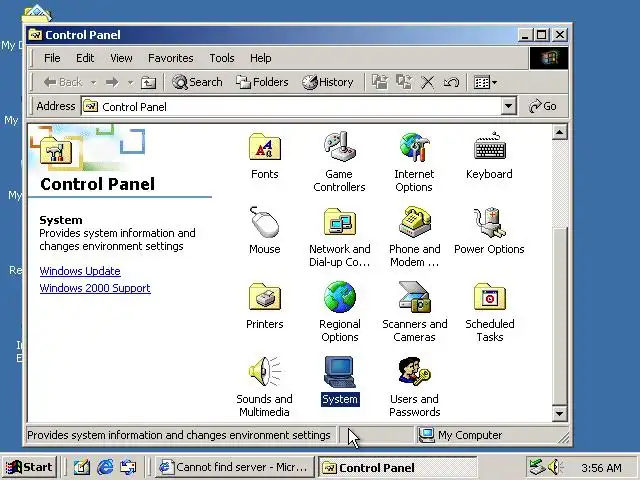Click the Control Panel taskbar button
Image resolution: width=640 pixels, height=480 pixels.
tap(398, 467)
